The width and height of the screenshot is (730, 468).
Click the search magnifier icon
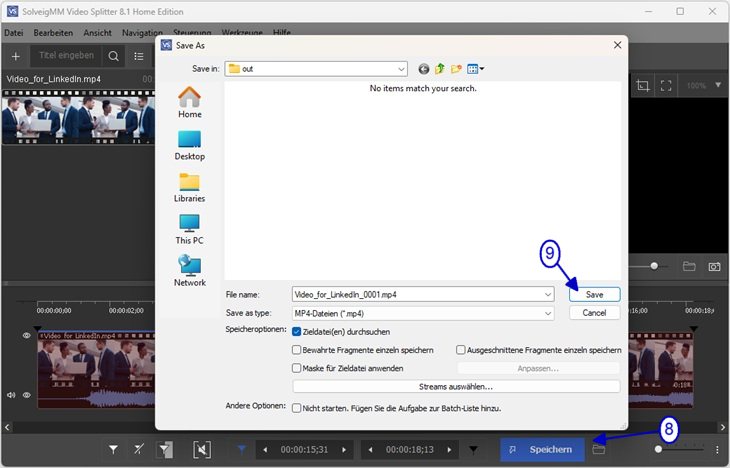113,56
